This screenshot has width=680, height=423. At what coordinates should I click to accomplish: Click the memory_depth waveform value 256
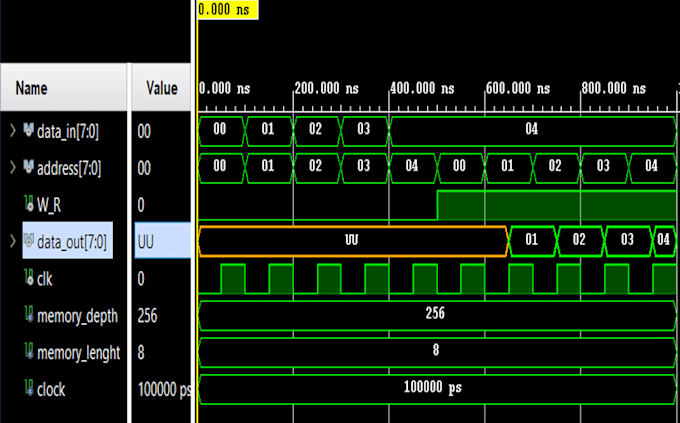[x=435, y=313]
